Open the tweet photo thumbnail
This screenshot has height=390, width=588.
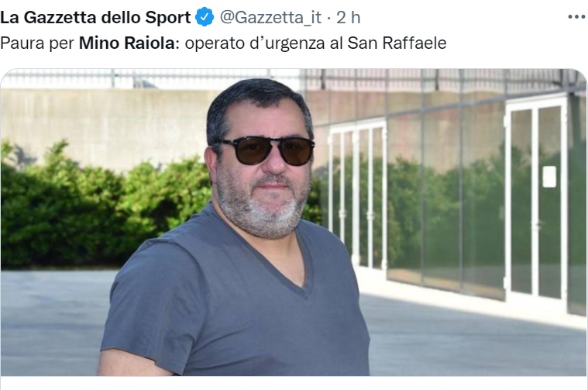point(294,223)
